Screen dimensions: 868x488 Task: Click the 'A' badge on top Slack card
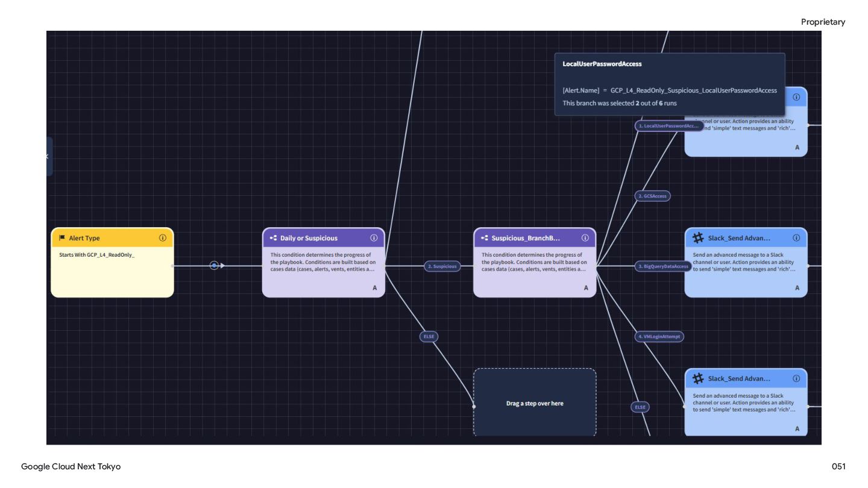coord(797,147)
